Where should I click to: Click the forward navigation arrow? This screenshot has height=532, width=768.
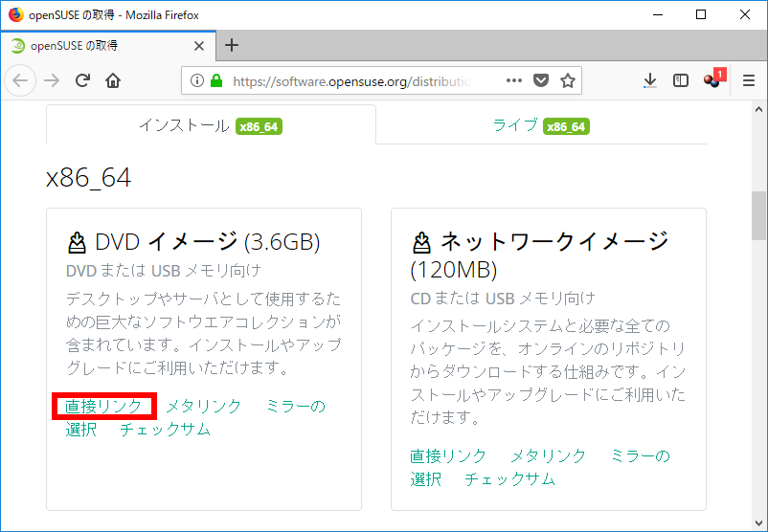[x=52, y=80]
